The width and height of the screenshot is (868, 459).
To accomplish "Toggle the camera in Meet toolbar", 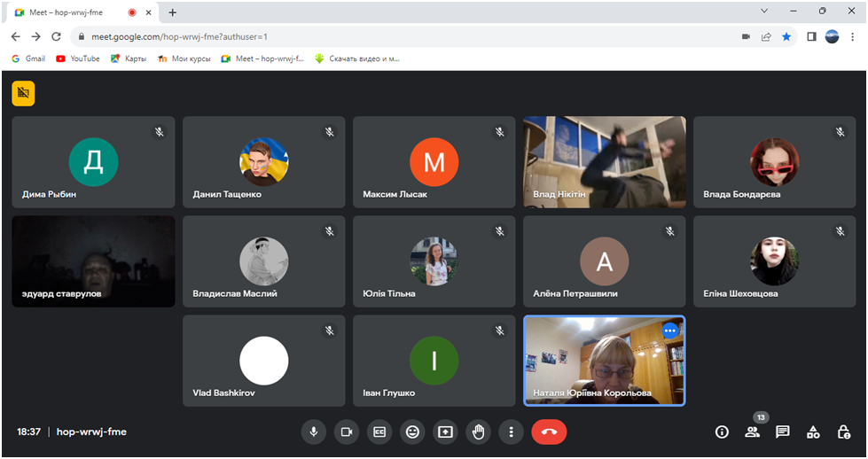I will [x=347, y=432].
